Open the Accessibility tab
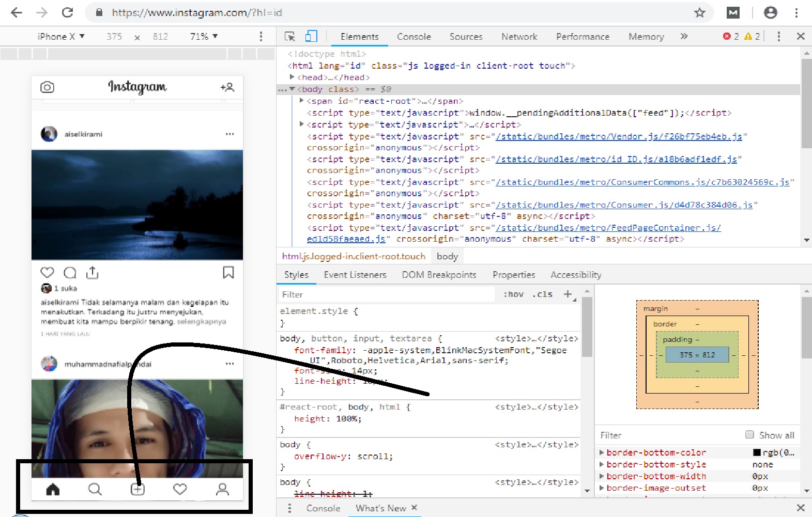812x517 pixels. 576,275
